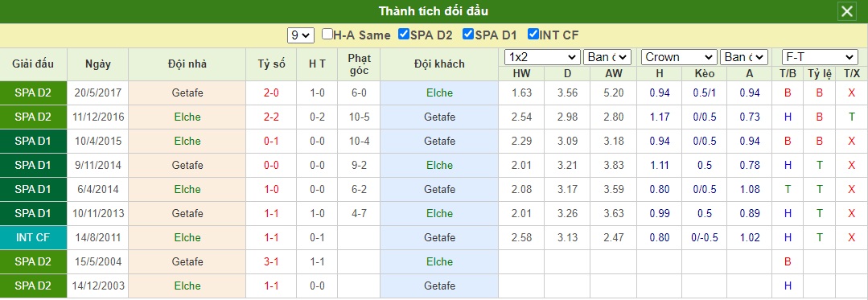The width and height of the screenshot is (868, 300).
Task: Open the Ban dropdown next to Crown
Action: (x=743, y=57)
